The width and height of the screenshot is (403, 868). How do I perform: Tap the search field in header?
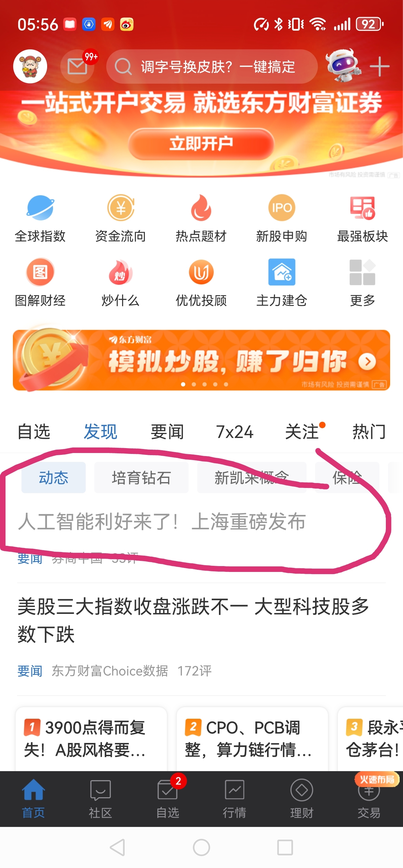coord(212,67)
